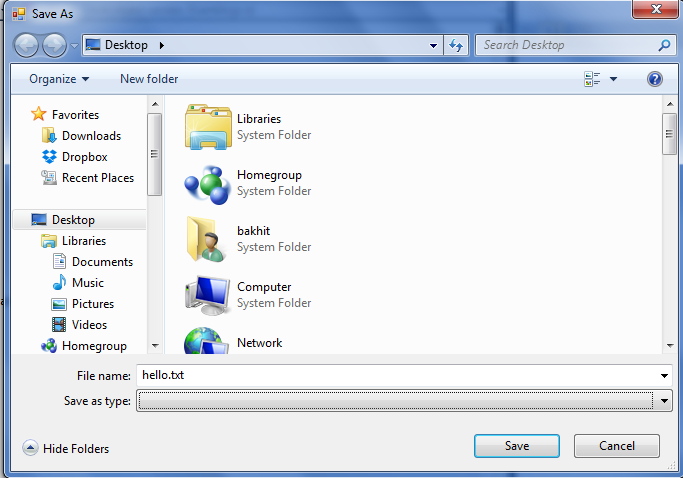The image size is (683, 478).
Task: Click the Music note icon in tree
Action: click(x=59, y=282)
